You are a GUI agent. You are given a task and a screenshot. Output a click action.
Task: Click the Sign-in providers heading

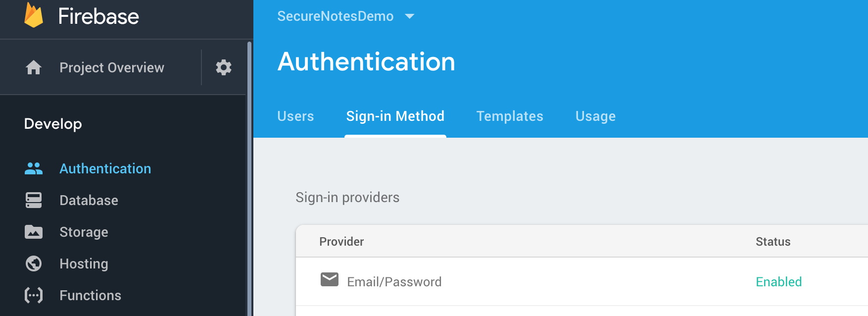[347, 197]
